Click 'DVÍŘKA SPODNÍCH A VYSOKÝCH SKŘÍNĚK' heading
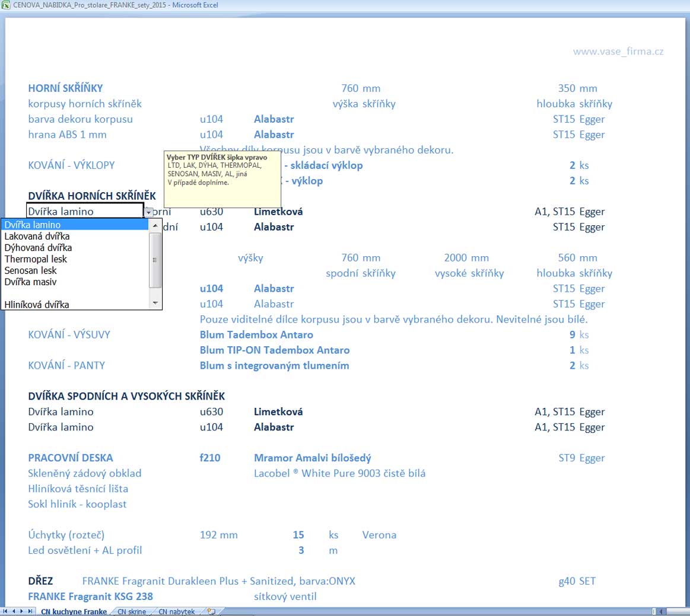Viewport: 690px width, 616px height. (x=126, y=396)
